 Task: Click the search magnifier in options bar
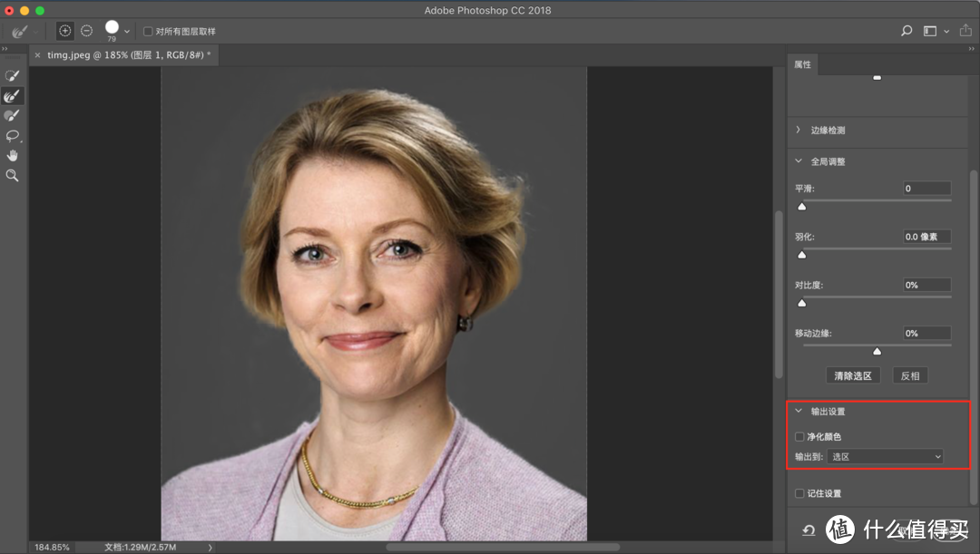(906, 31)
